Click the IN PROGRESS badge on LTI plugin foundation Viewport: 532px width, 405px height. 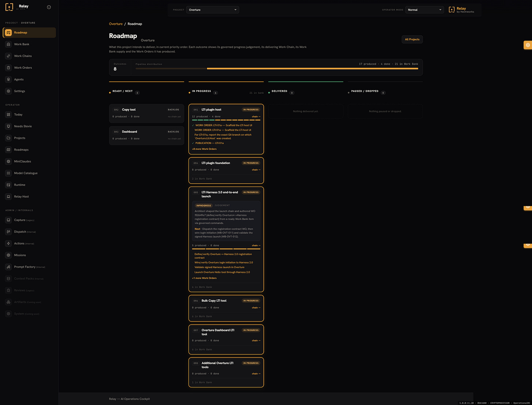pos(251,163)
